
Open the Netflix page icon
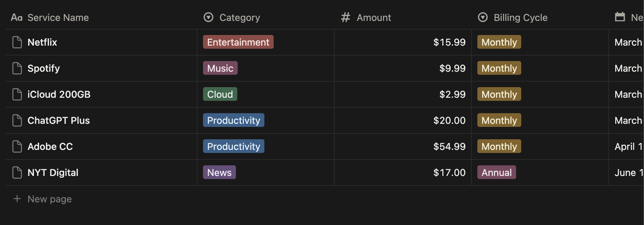[x=17, y=42]
